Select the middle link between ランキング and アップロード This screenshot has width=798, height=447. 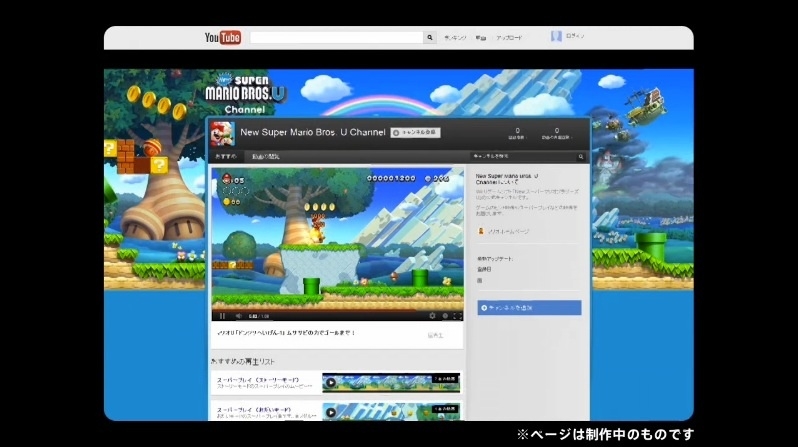[x=481, y=38]
